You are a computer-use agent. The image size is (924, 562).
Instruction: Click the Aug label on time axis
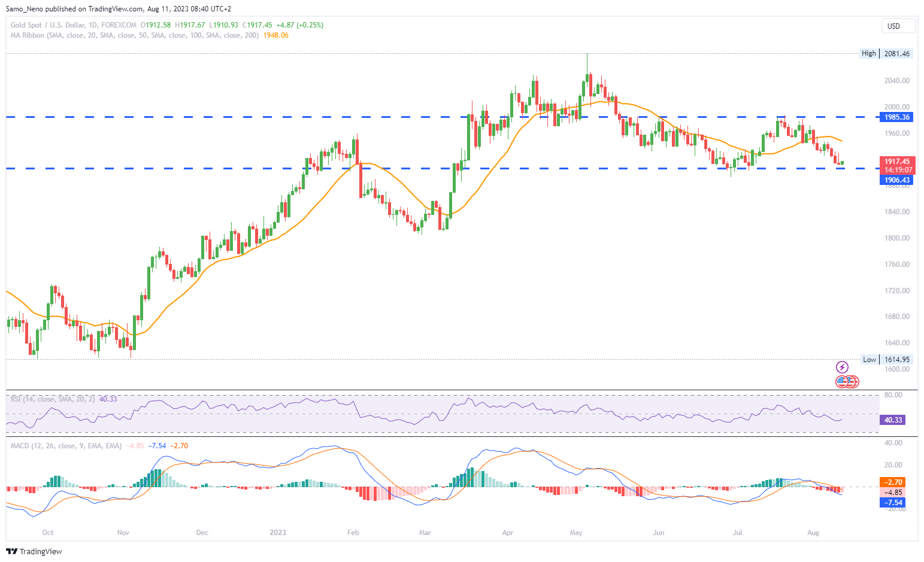tap(813, 533)
